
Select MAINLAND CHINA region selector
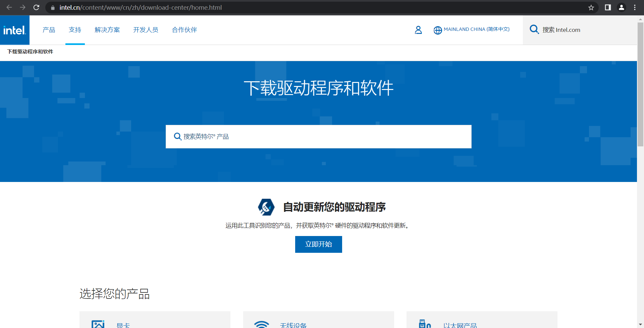[477, 29]
